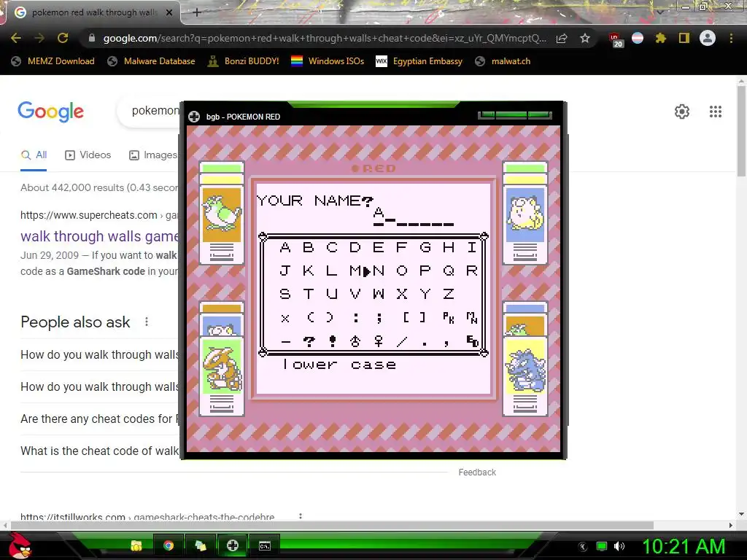Select letter A in name grid
The image size is (747, 560).
285,247
